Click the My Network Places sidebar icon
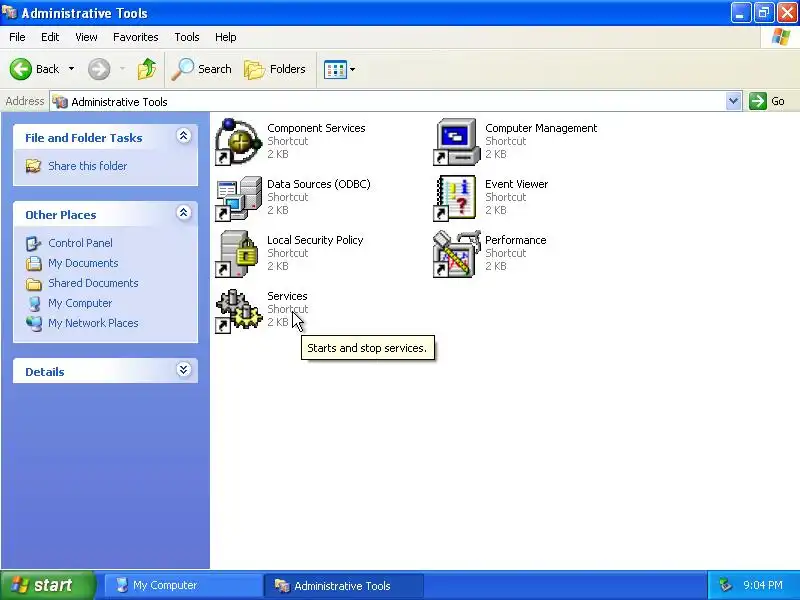This screenshot has height=600, width=800. click(34, 323)
